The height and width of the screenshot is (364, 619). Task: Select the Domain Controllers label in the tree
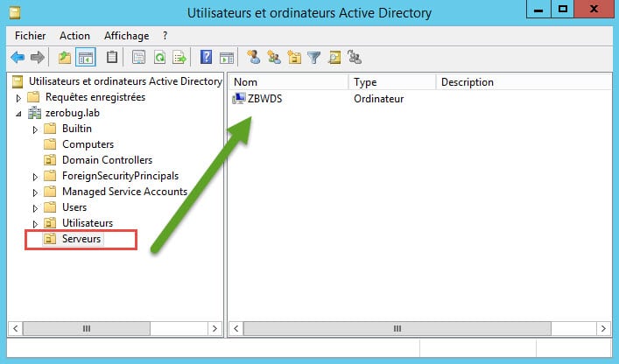(x=107, y=160)
